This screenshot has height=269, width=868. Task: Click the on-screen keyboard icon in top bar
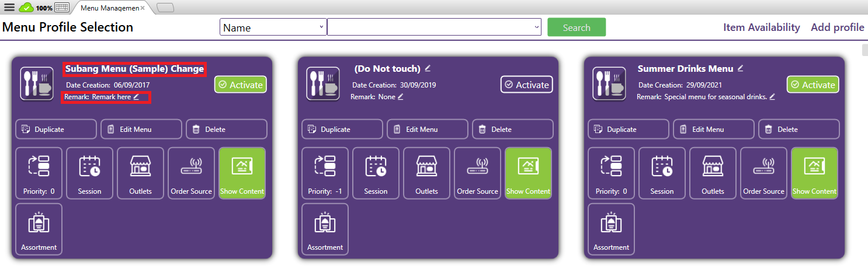(x=61, y=8)
